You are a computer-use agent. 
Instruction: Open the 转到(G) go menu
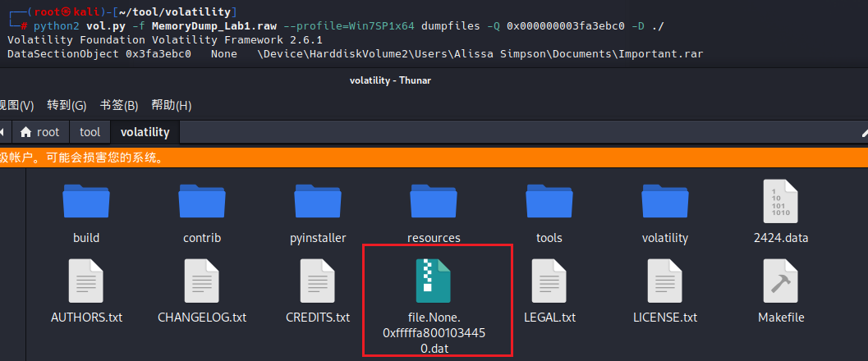point(67,105)
